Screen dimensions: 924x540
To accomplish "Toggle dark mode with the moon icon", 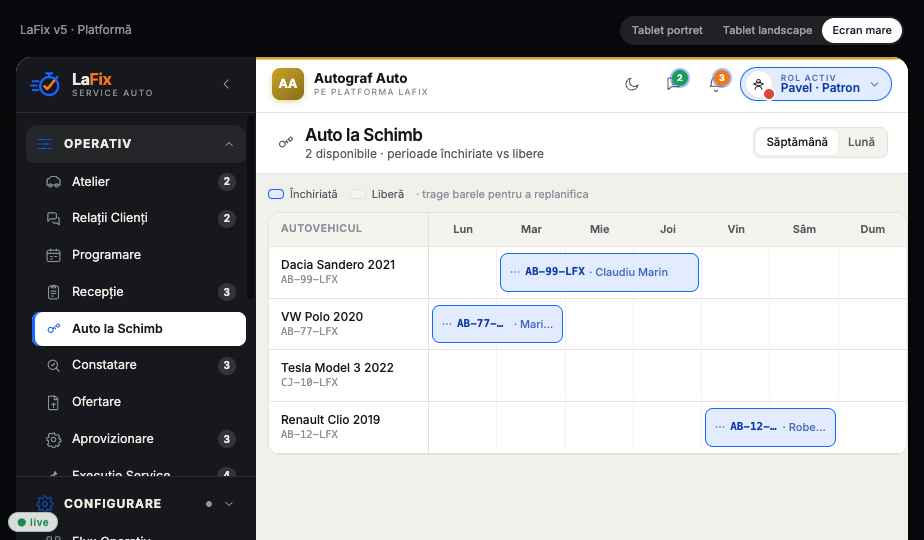I will pos(632,84).
